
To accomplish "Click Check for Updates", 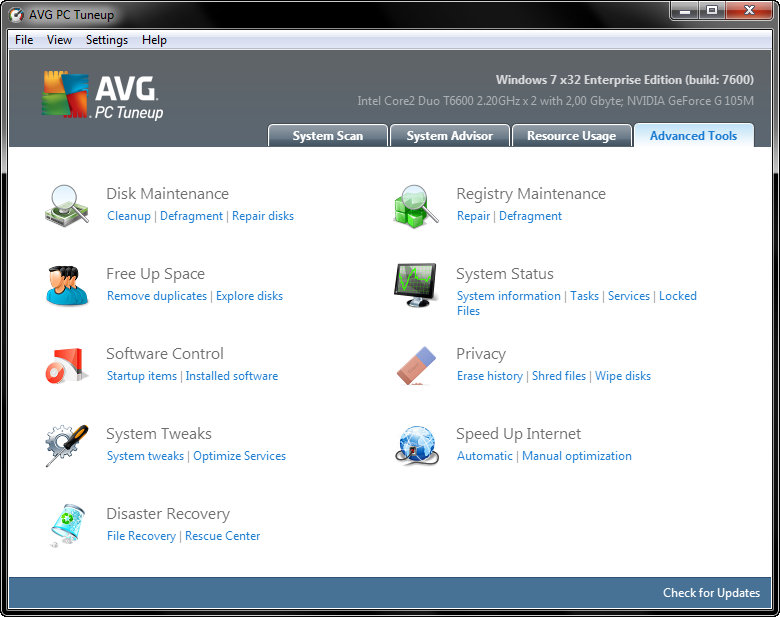I will coord(711,593).
